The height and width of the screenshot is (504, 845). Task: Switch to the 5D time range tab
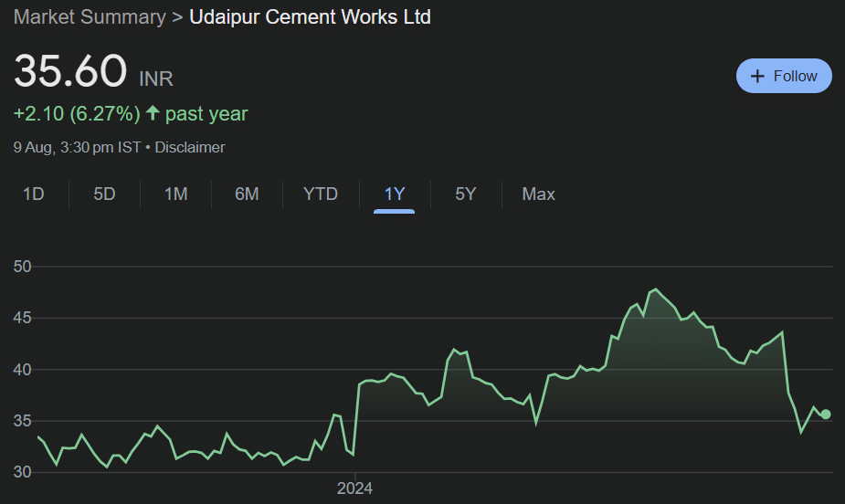pos(104,194)
